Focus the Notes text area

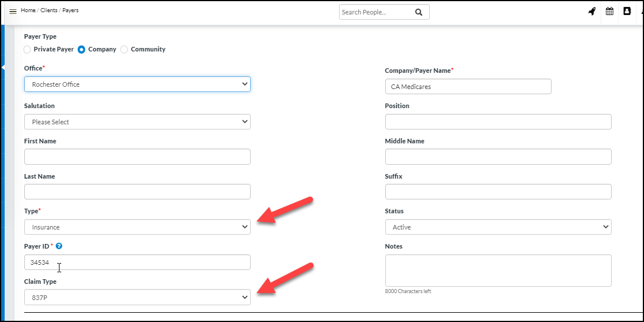(497, 271)
